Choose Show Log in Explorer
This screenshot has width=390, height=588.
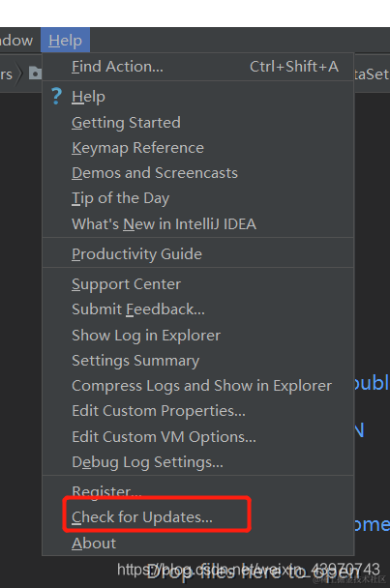point(198,336)
